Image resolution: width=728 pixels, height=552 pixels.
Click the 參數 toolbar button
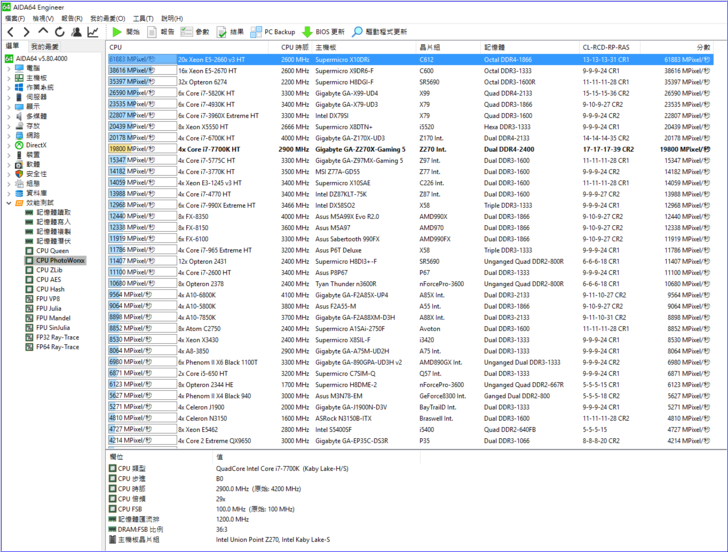pos(196,32)
